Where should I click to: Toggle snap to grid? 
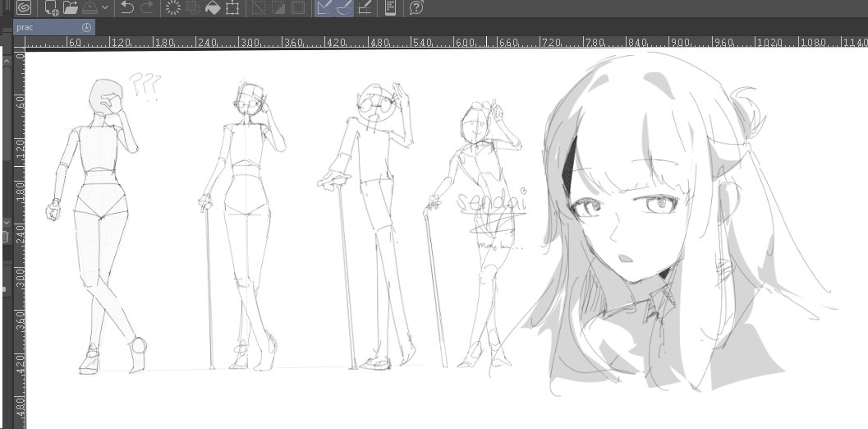[365, 7]
